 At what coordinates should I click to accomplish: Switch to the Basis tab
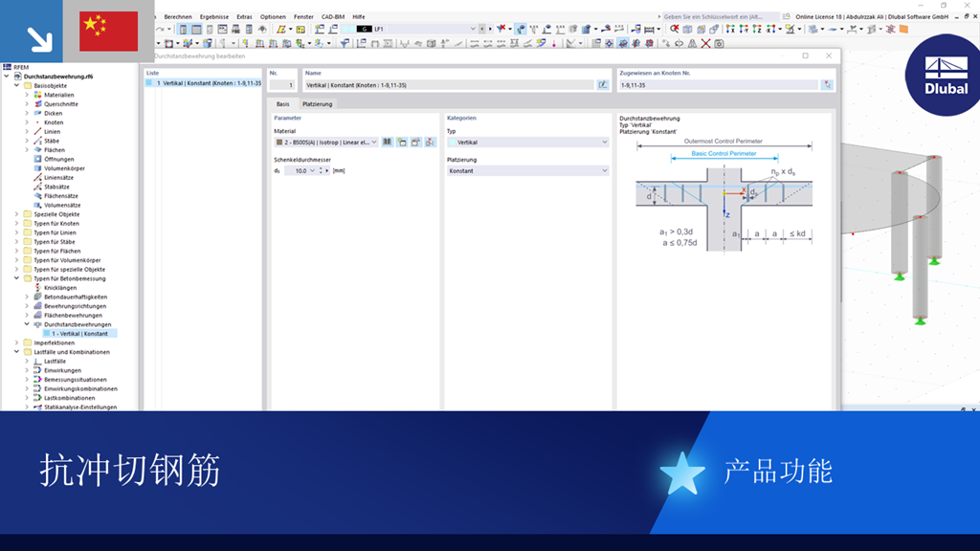(282, 103)
